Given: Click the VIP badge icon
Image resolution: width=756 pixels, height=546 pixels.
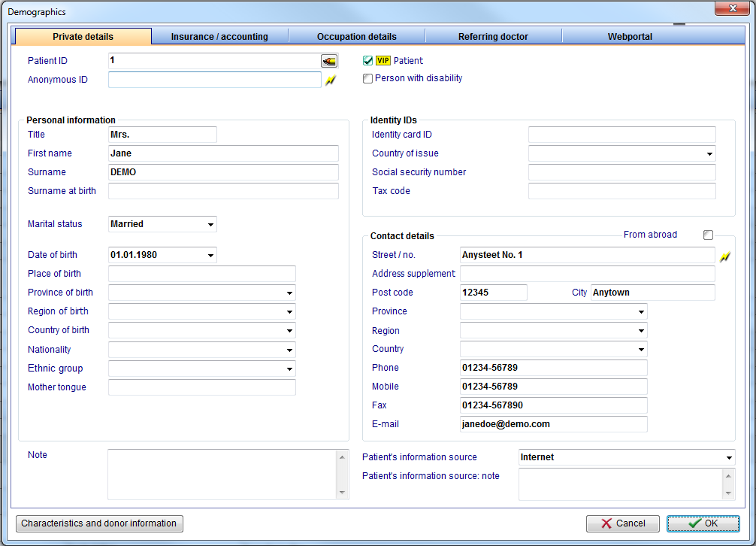Looking at the screenshot, I should tap(383, 60).
